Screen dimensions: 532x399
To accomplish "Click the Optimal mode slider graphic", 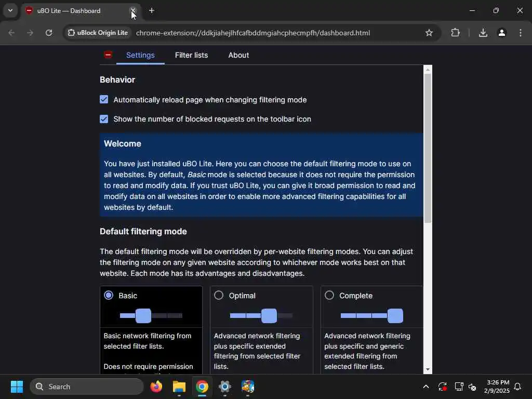I will click(x=261, y=315).
